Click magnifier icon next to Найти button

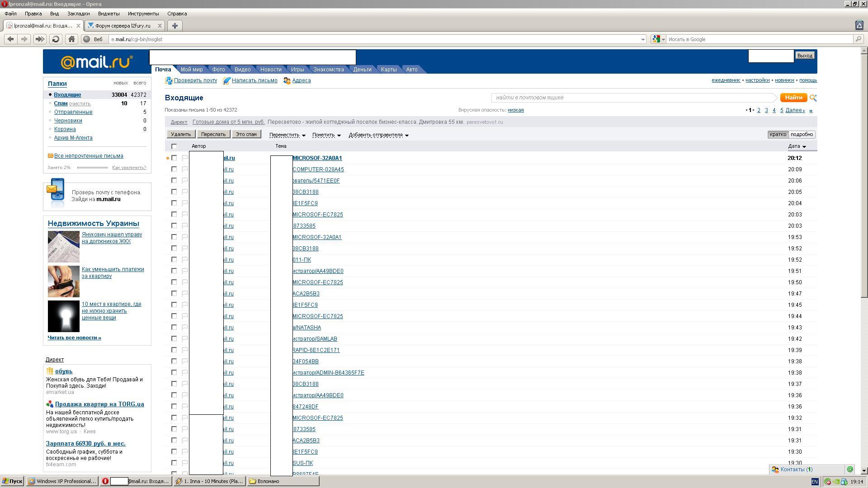tap(813, 98)
